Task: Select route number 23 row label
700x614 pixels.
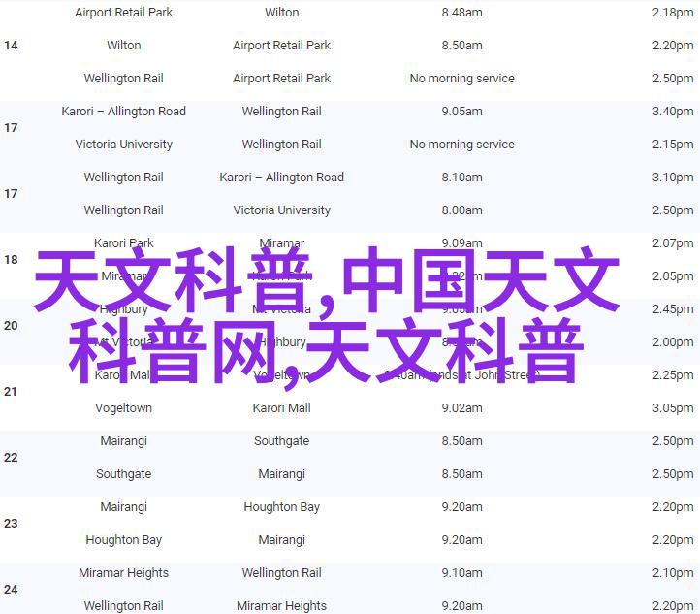Action: point(11,524)
